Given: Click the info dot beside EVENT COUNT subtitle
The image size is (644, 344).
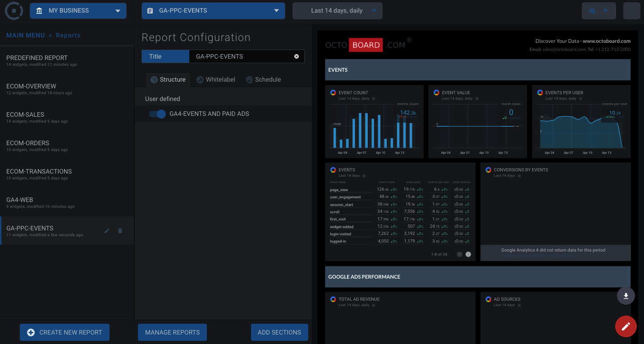Looking at the screenshot, I should [374, 99].
